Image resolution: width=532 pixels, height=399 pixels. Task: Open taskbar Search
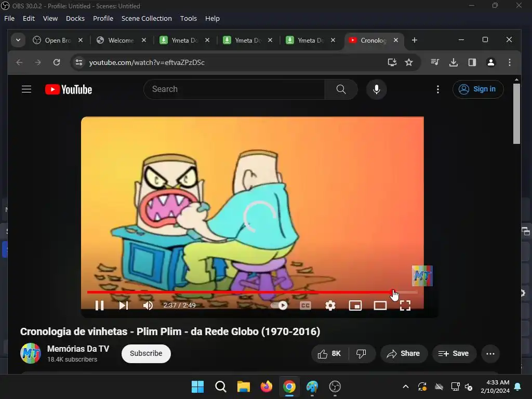click(220, 387)
